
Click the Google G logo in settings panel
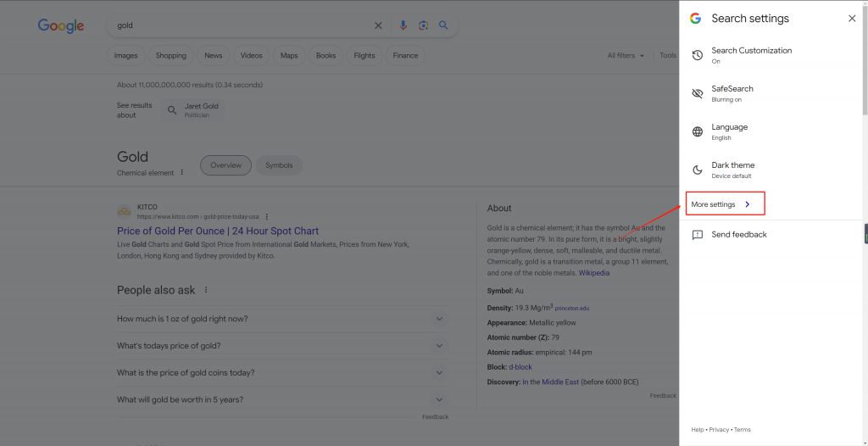(695, 19)
